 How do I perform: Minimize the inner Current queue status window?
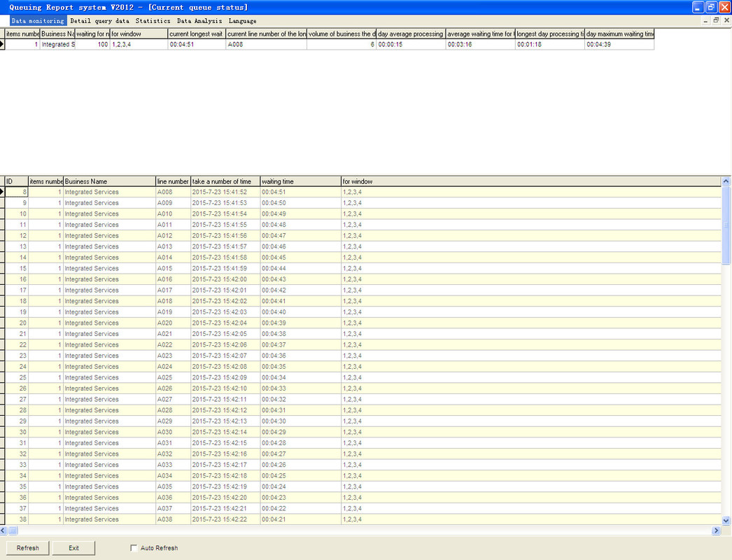click(x=705, y=21)
